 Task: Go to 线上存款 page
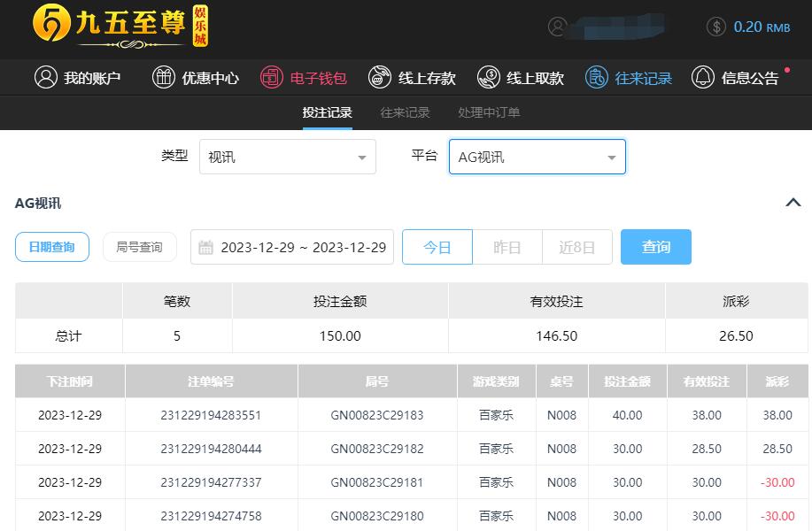[x=413, y=78]
